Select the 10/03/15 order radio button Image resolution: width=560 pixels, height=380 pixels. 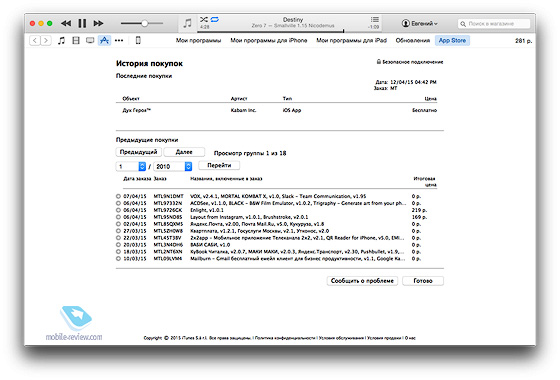pos(118,259)
